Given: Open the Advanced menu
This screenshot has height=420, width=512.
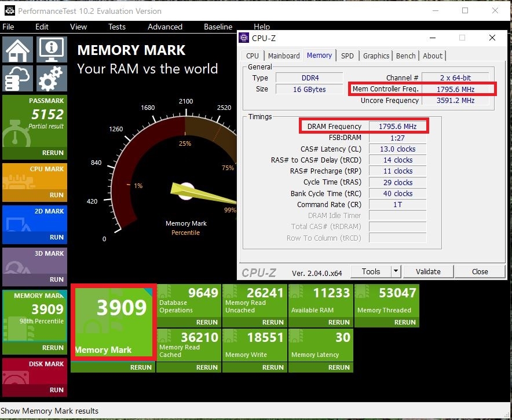Looking at the screenshot, I should click(x=165, y=27).
